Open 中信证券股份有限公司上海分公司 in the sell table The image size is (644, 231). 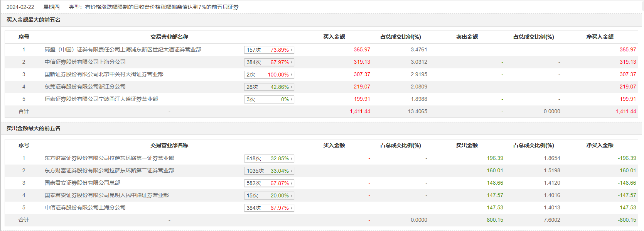tap(85, 207)
